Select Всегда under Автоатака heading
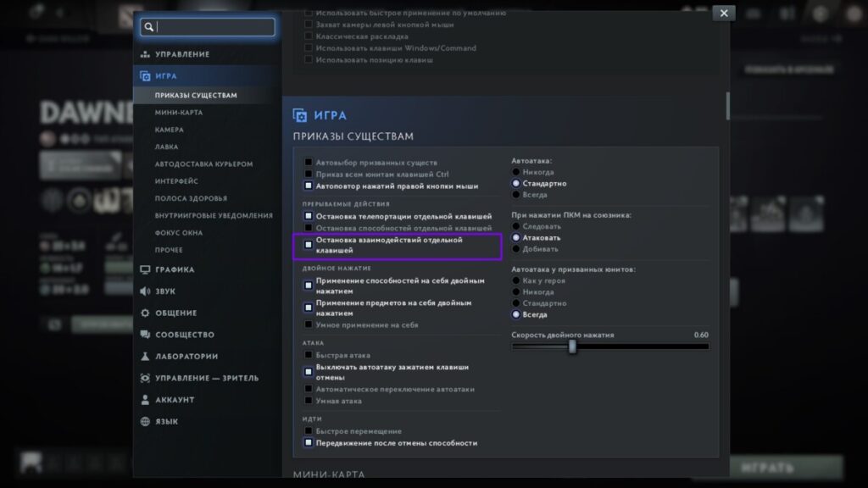This screenshot has height=488, width=868. [x=516, y=195]
